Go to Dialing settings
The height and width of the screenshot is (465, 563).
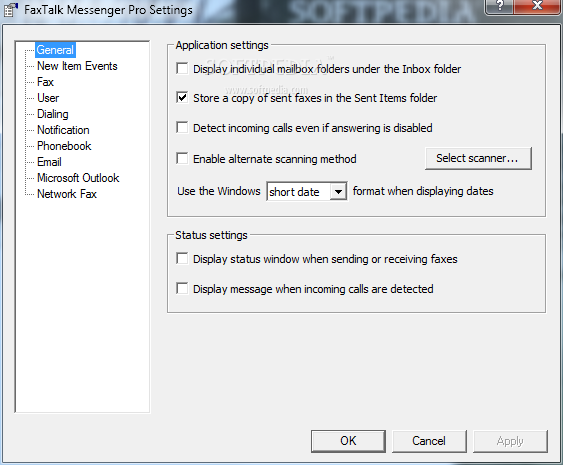click(53, 114)
